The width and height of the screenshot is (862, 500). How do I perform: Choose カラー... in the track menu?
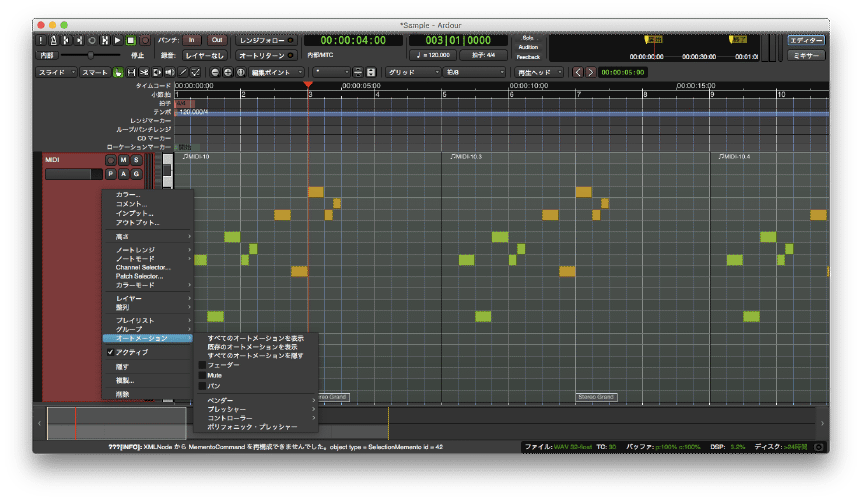coord(147,195)
